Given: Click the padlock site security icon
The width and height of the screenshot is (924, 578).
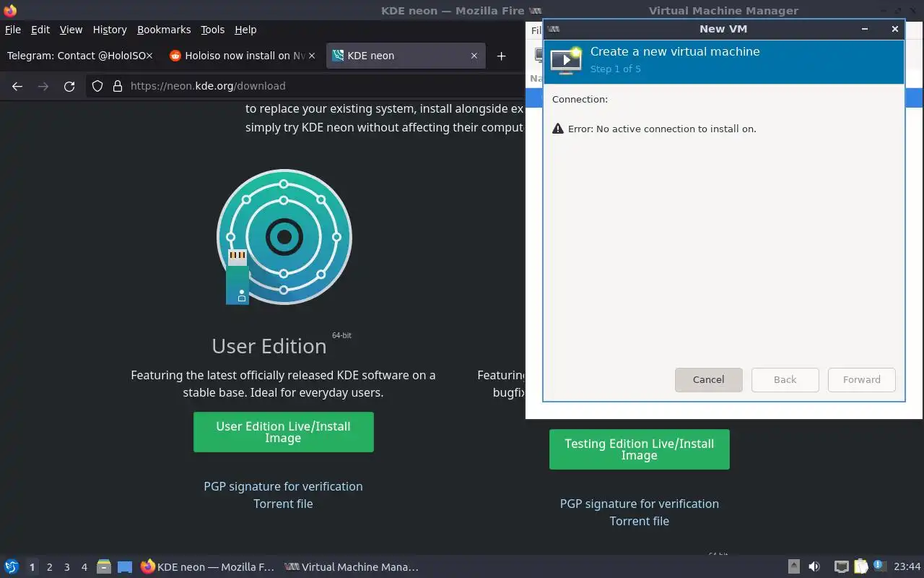Looking at the screenshot, I should coord(118,86).
